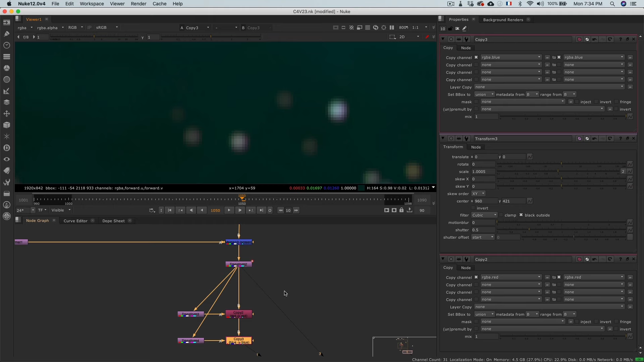The height and width of the screenshot is (362, 644).
Task: Open the Keyer nodes toolbar menu
Action: coord(7,91)
